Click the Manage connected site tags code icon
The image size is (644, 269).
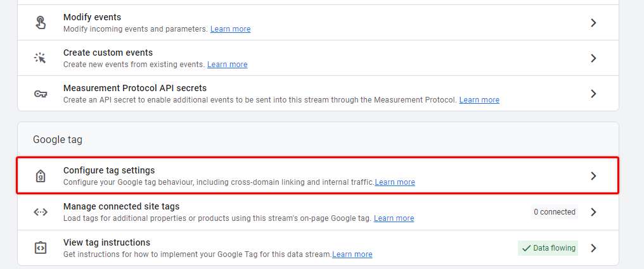click(x=41, y=212)
